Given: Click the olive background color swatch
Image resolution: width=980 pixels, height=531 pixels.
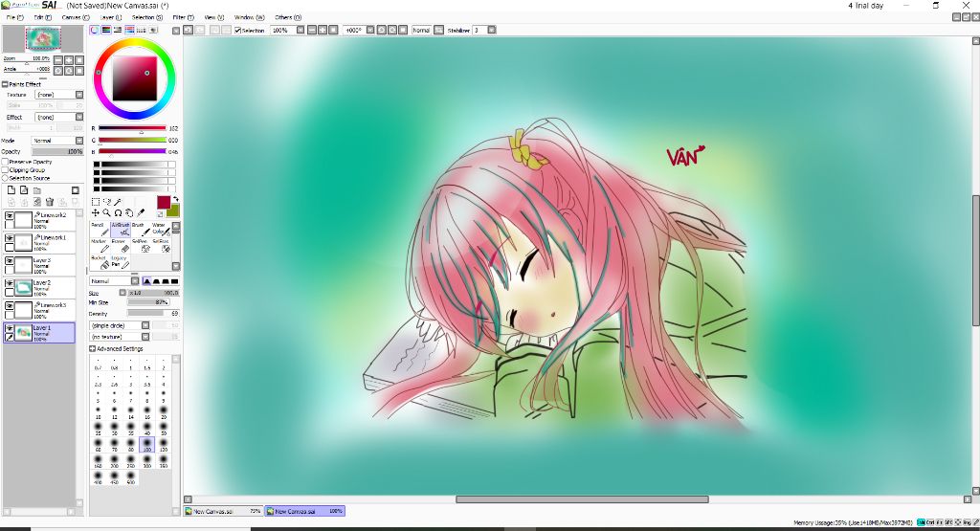Looking at the screenshot, I should click(174, 211).
